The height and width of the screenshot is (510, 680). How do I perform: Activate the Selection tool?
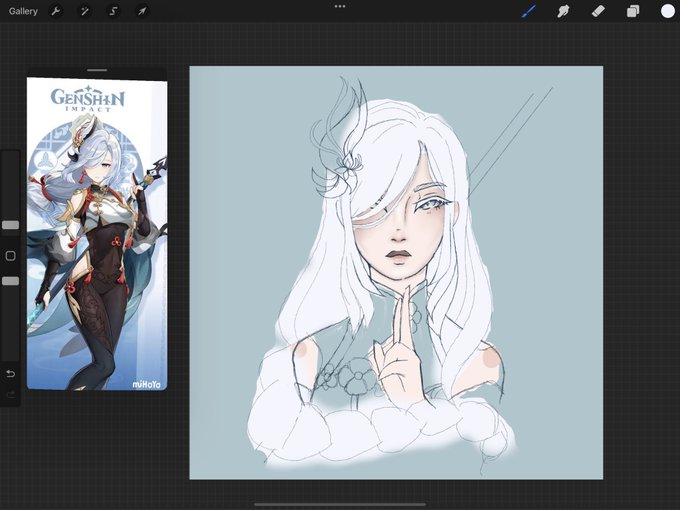114,11
